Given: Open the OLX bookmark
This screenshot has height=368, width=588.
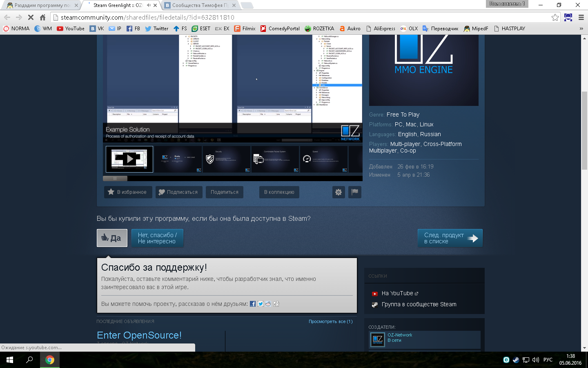Looking at the screenshot, I should click(409, 29).
